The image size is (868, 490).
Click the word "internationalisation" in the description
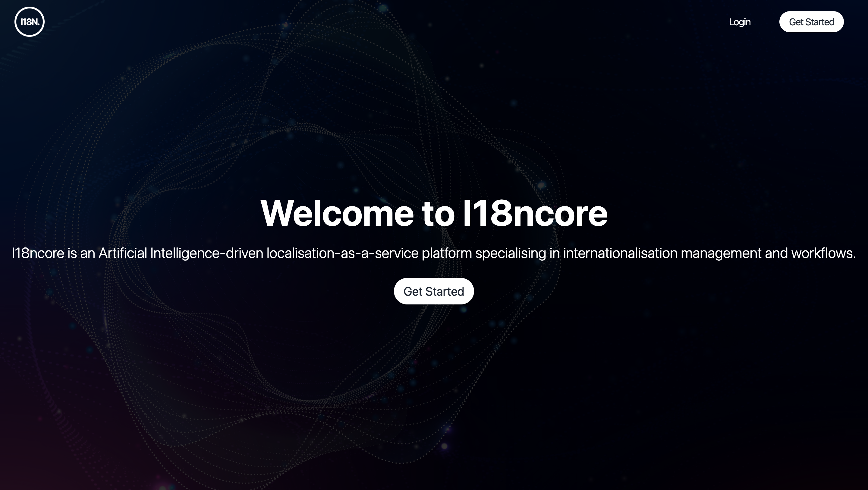point(620,253)
